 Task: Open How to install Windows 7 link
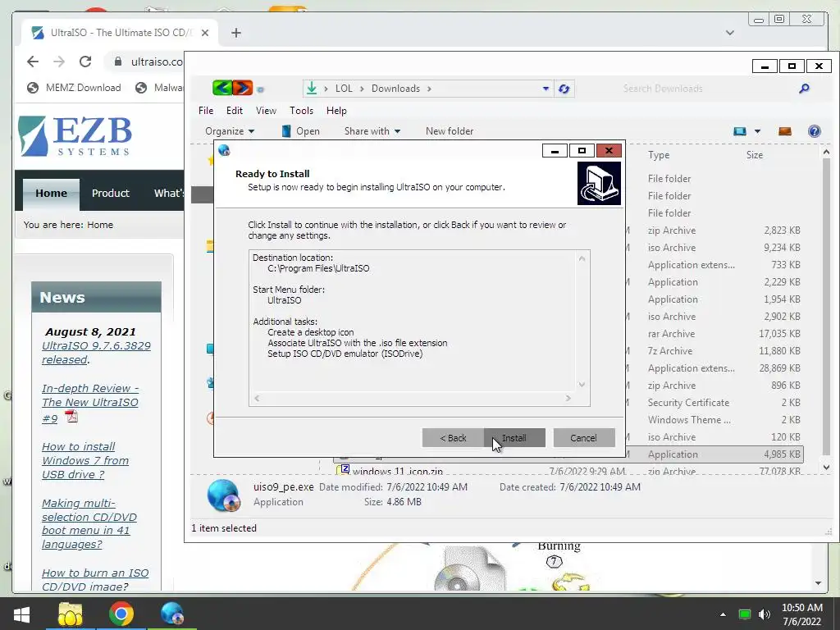(85, 461)
